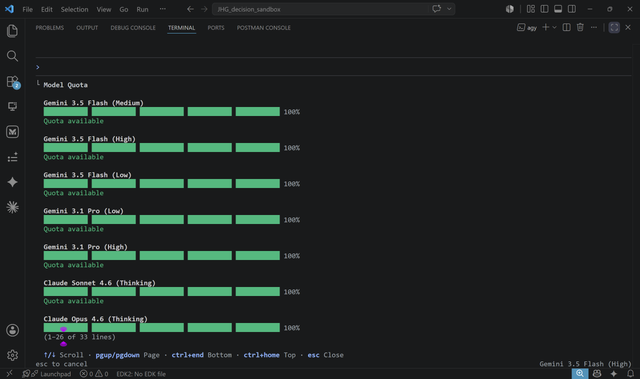Click "EDK2: No EDK file" status item
The height and width of the screenshot is (379, 640).
click(x=141, y=374)
